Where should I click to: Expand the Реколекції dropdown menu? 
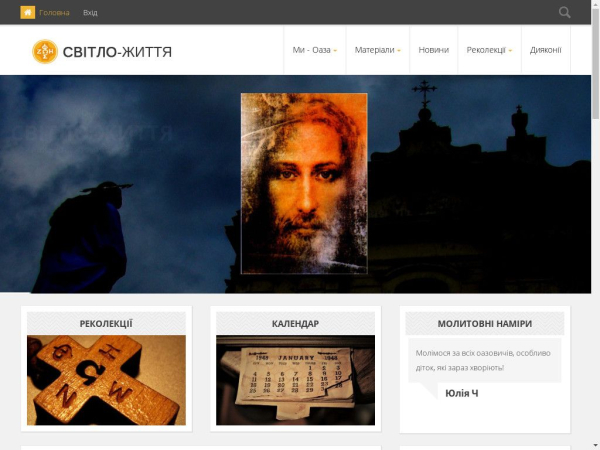click(x=489, y=50)
